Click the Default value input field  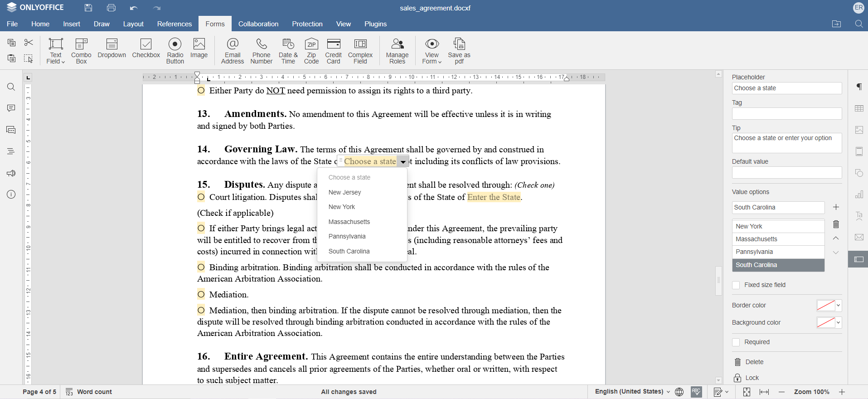(786, 173)
